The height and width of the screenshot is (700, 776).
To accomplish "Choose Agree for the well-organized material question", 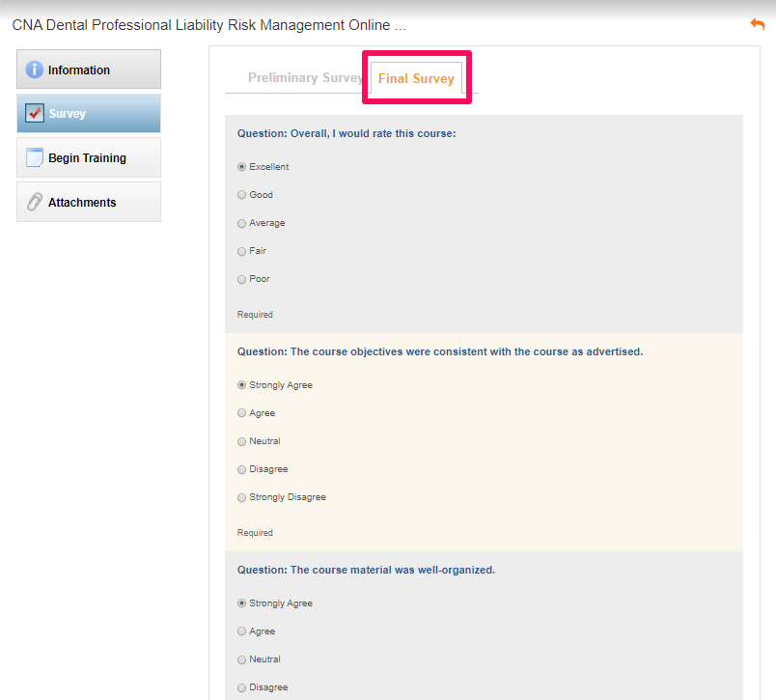I will 241,631.
